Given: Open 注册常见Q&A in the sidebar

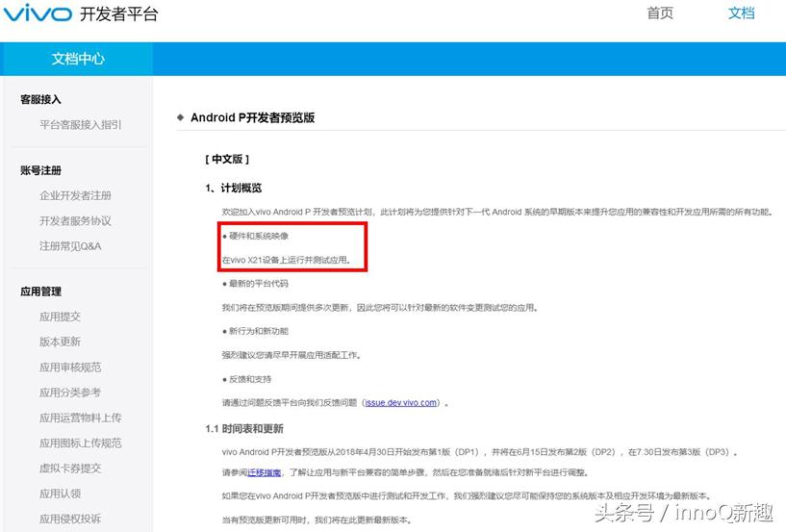Looking at the screenshot, I should click(70, 245).
